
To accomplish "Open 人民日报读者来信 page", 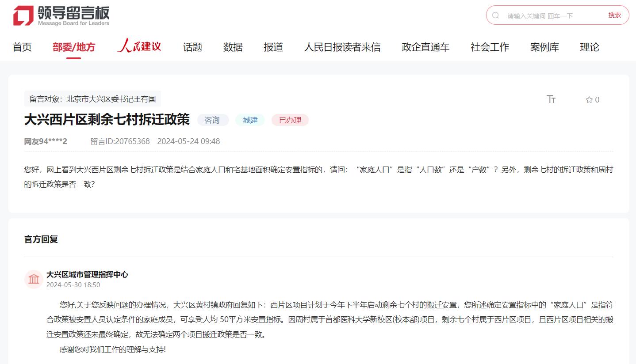I will (x=342, y=47).
